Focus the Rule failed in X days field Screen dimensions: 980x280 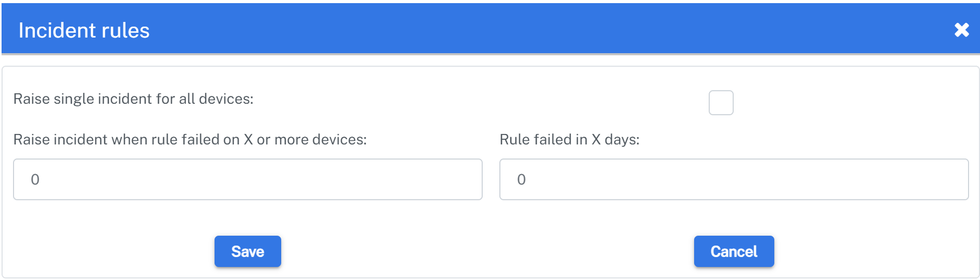tap(734, 179)
